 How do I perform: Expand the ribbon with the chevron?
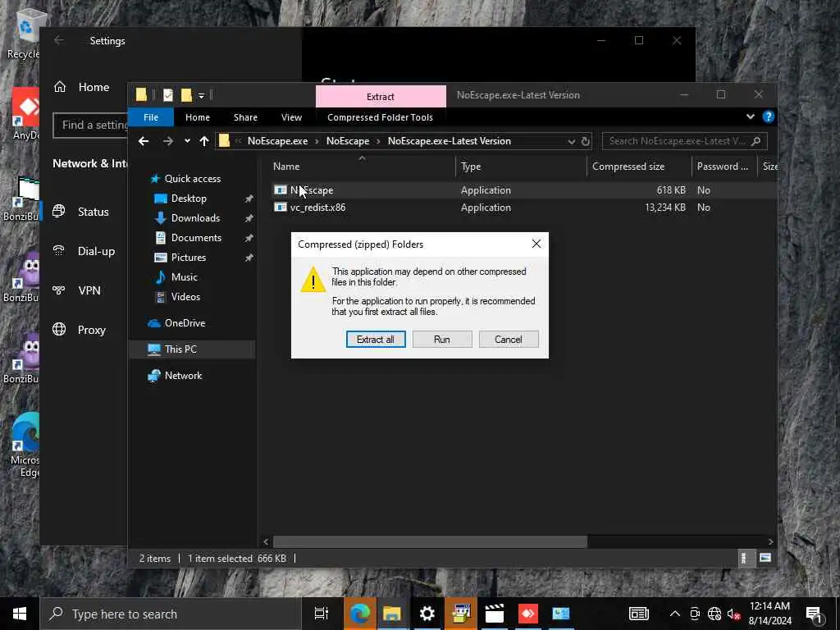(x=750, y=116)
